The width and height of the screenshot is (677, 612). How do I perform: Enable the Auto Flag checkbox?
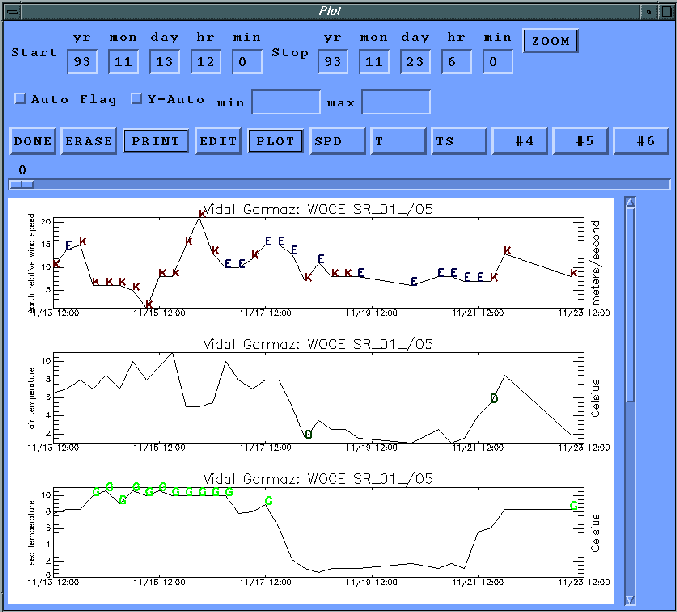click(19, 99)
